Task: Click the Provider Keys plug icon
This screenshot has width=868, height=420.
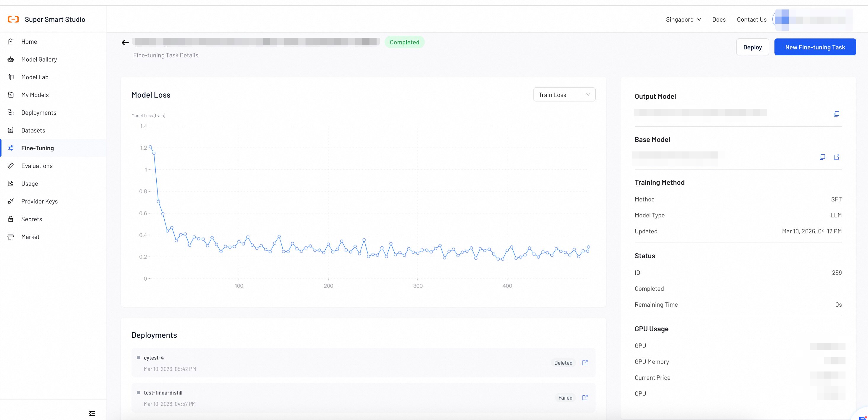Action: [x=11, y=201]
